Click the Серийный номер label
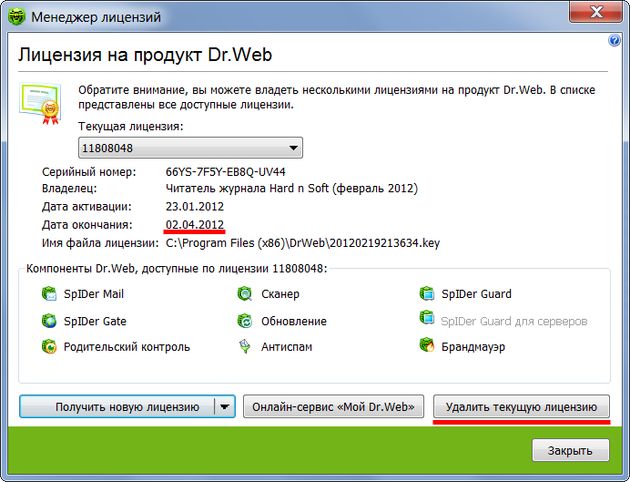 (89, 172)
